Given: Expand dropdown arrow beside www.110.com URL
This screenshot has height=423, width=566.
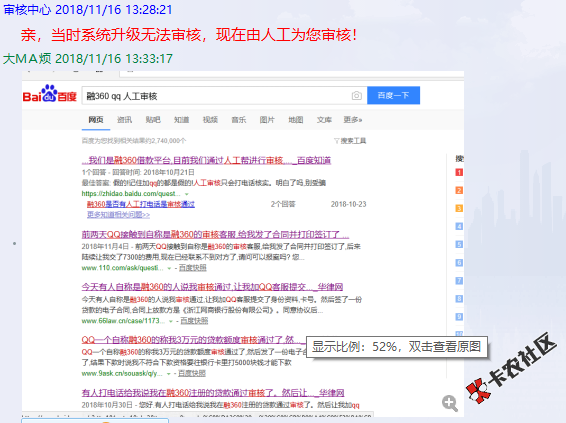Looking at the screenshot, I should point(169,268).
